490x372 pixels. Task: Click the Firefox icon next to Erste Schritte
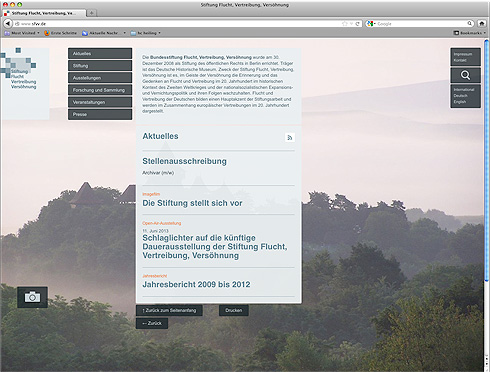coord(47,33)
